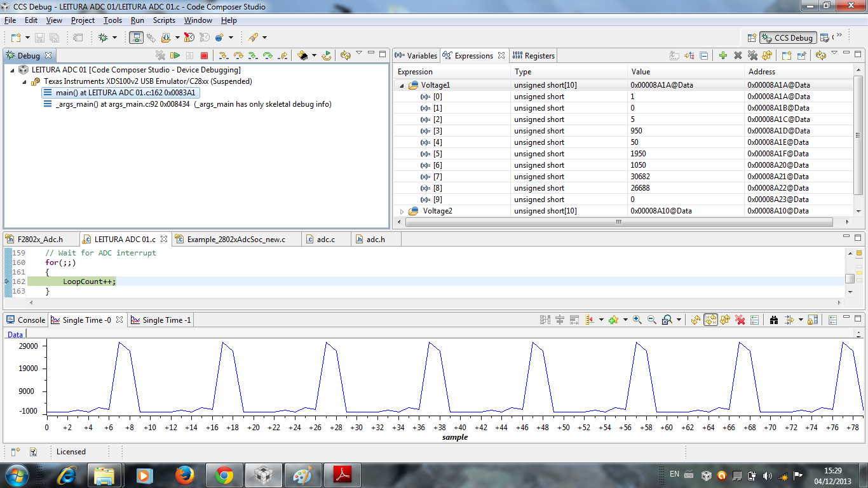Select the Step Over icon
This screenshot has width=868, height=488.
[x=240, y=55]
